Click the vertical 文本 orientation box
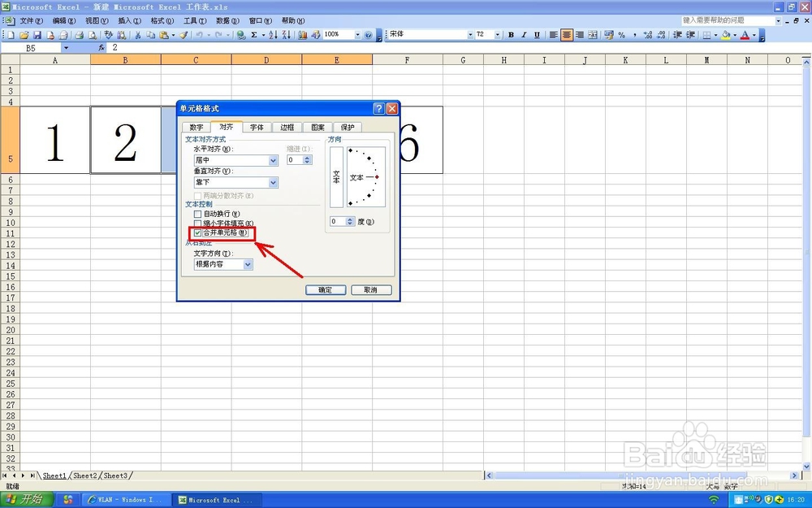This screenshot has width=812, height=508. point(336,176)
